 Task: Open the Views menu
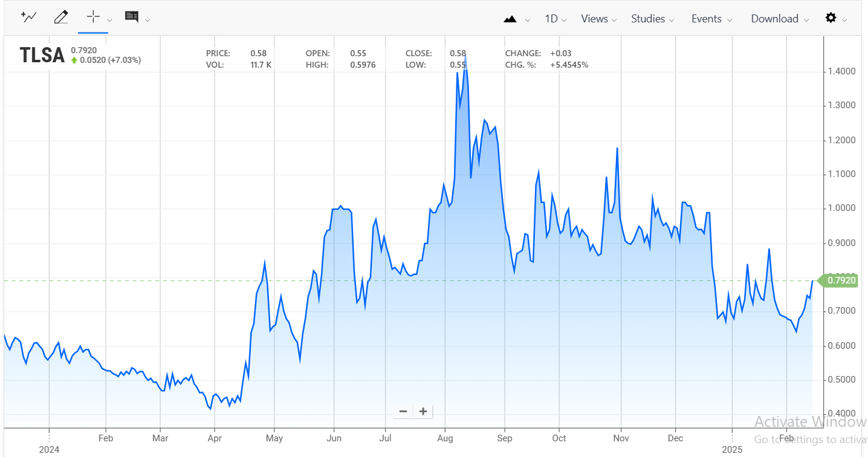coord(598,19)
